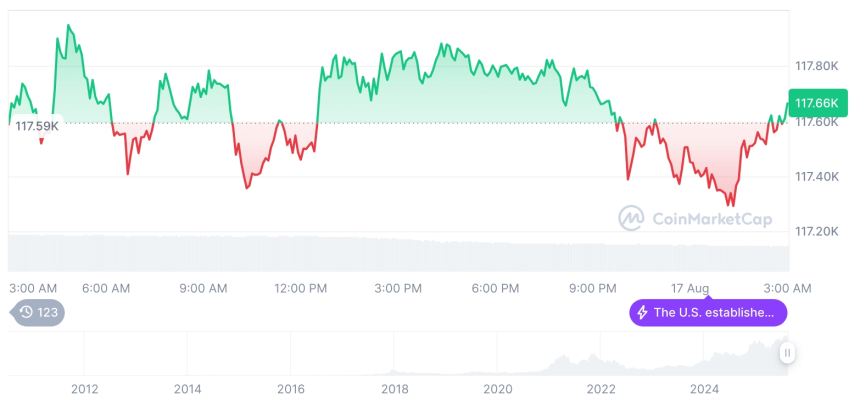Select the 2018 marker on overview timeline
860x401 pixels.
(x=394, y=388)
